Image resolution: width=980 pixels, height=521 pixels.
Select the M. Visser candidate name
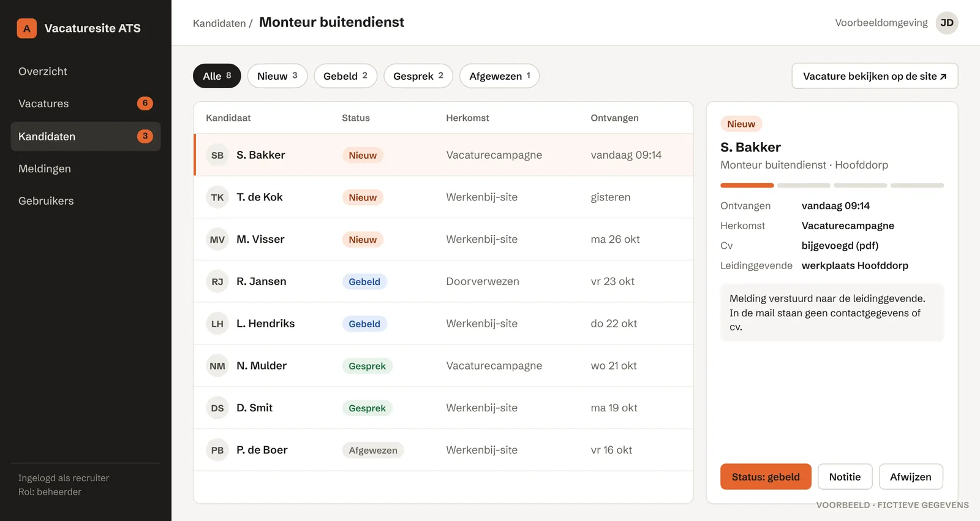coord(260,240)
